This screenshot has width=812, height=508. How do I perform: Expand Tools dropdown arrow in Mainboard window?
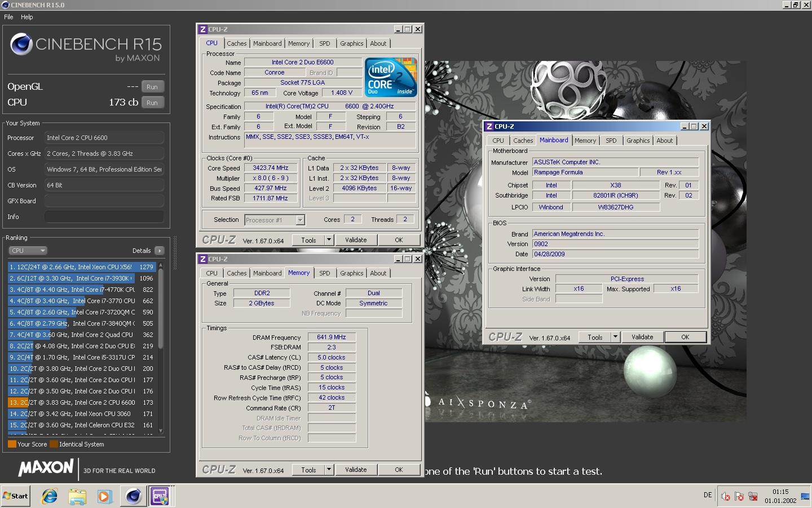coord(615,337)
